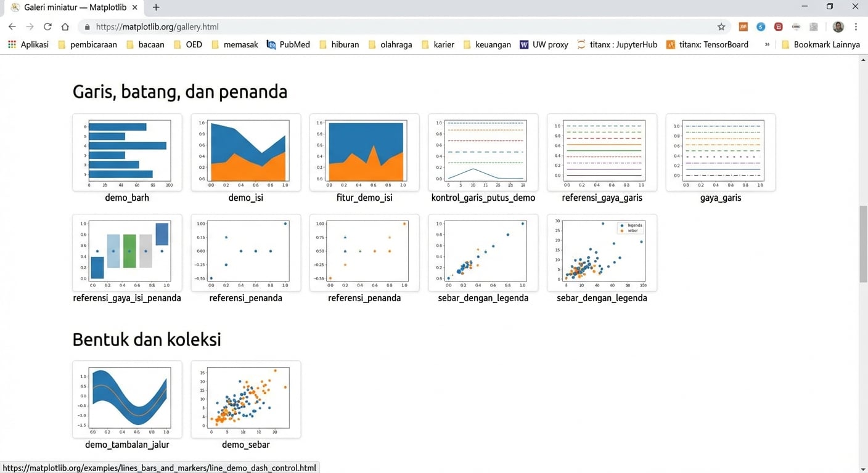Open the memasak bookmark folder
868x473 pixels.
(x=234, y=44)
